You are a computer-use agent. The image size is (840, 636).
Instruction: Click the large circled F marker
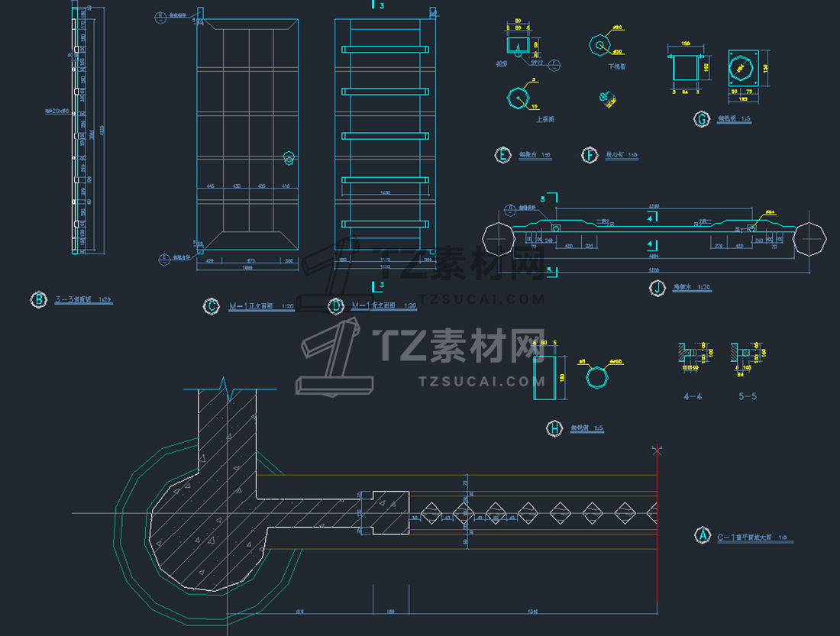pyautogui.click(x=590, y=156)
